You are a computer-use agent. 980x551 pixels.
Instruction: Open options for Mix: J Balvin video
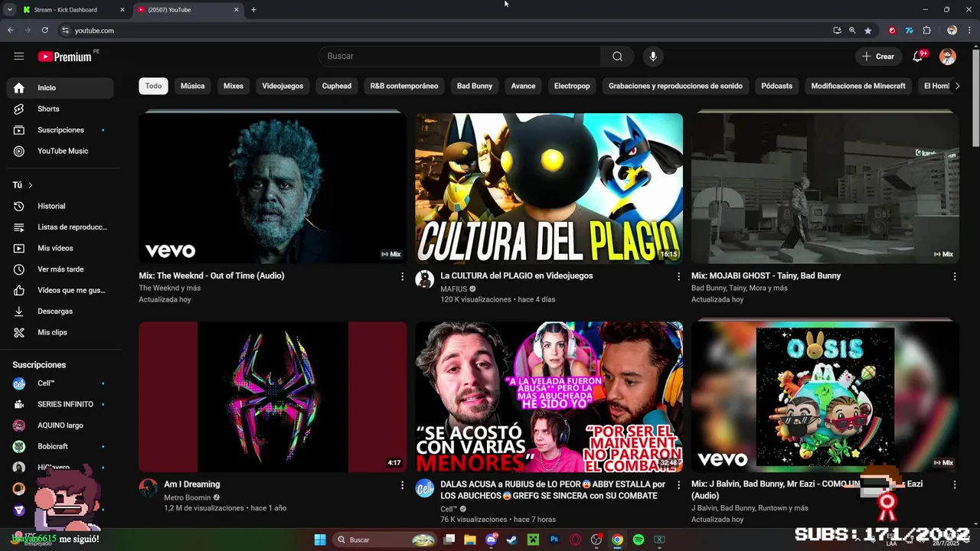click(954, 484)
